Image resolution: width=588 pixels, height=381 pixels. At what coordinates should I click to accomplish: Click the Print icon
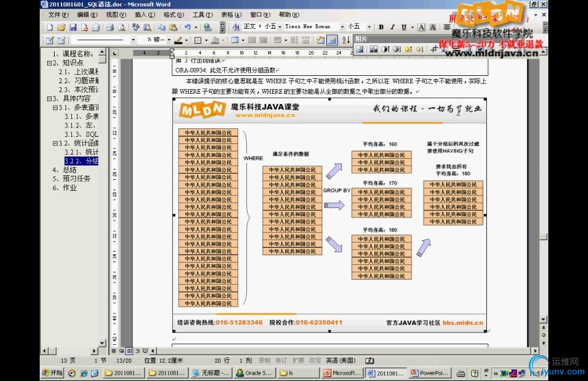coord(110,27)
